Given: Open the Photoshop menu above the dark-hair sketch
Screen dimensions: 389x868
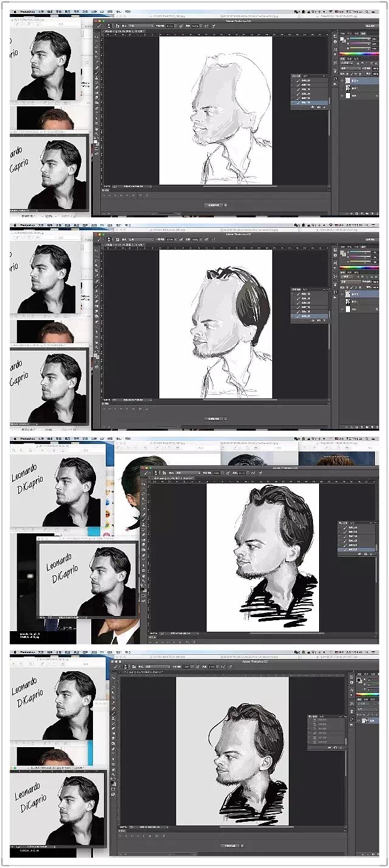Looking at the screenshot, I should pyautogui.click(x=27, y=227).
